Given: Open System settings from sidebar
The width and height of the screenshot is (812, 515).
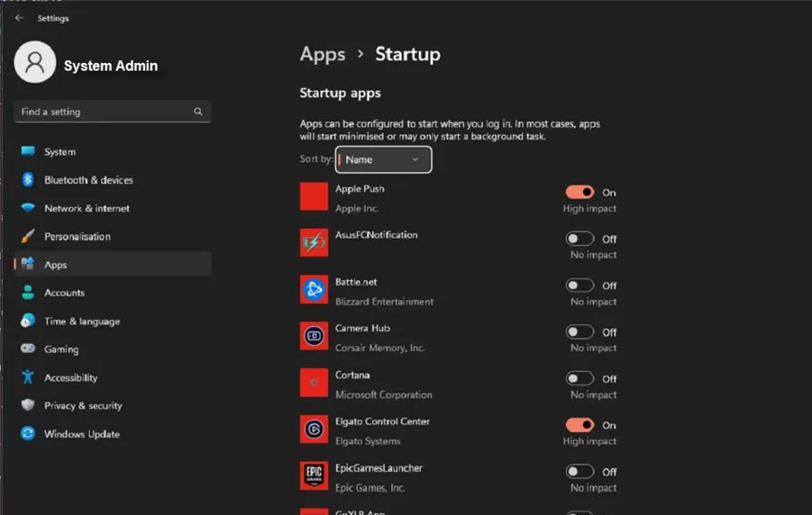Looking at the screenshot, I should [x=113, y=151].
